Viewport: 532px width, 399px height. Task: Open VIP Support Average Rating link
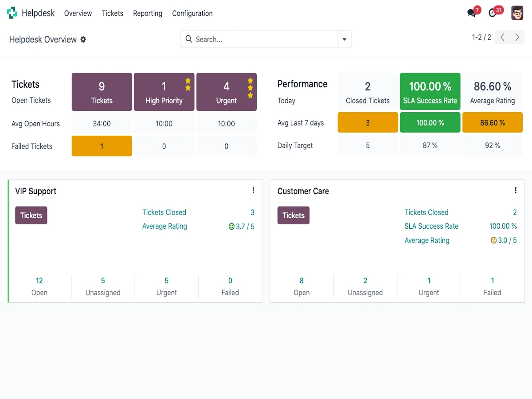pyautogui.click(x=164, y=226)
